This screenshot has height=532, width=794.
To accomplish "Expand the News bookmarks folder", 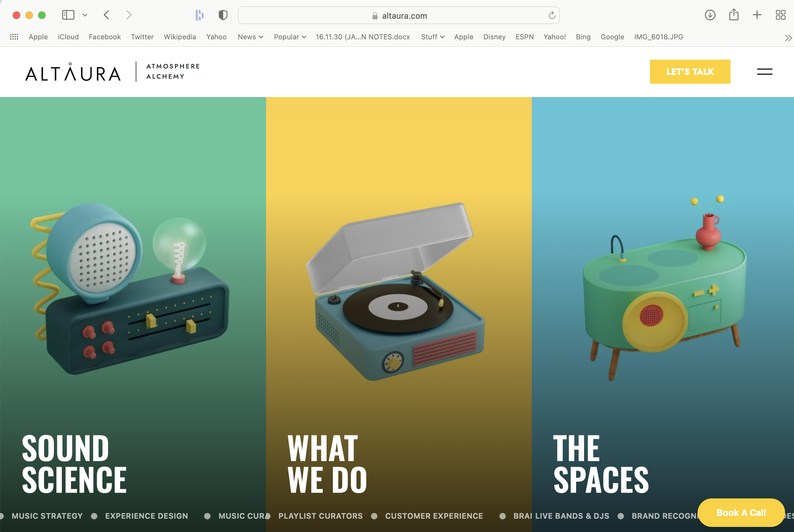I will pos(251,37).
